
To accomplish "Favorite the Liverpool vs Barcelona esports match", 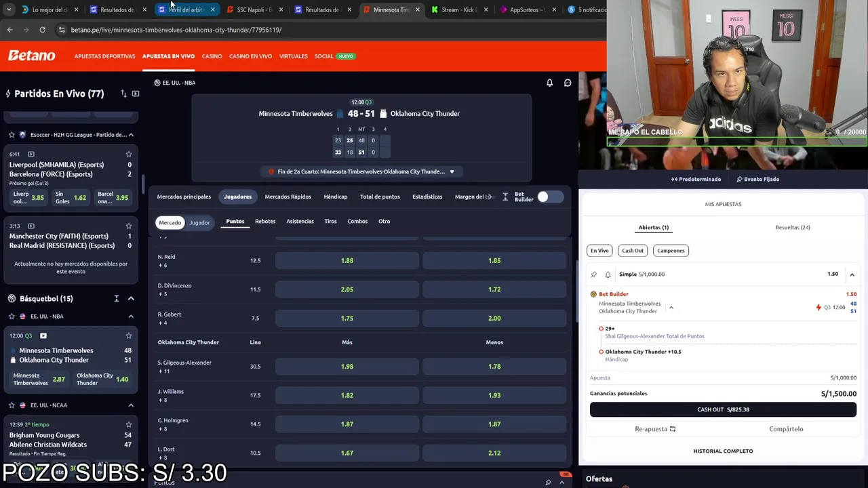I will pyautogui.click(x=129, y=154).
